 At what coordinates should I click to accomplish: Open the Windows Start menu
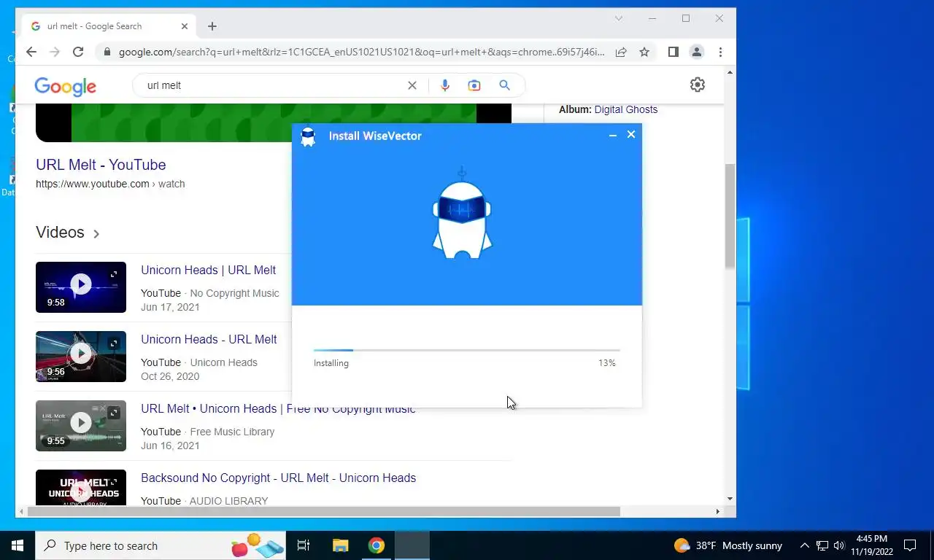tap(18, 545)
